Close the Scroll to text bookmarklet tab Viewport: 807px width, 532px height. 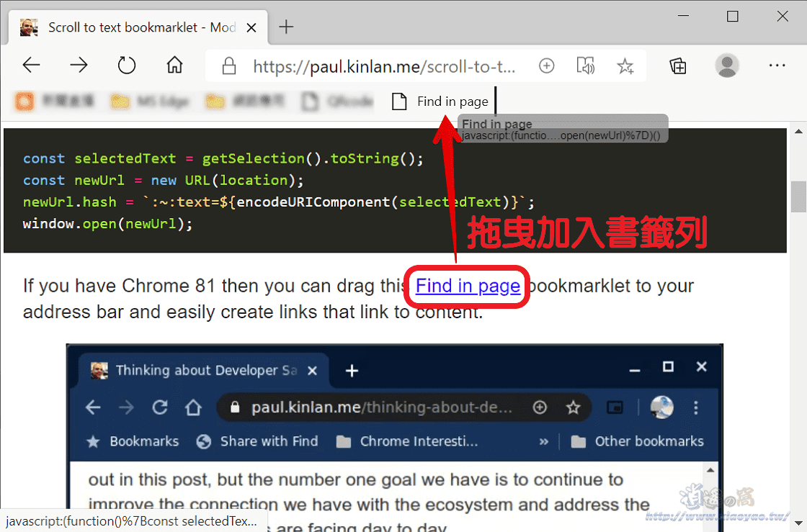pyautogui.click(x=251, y=28)
